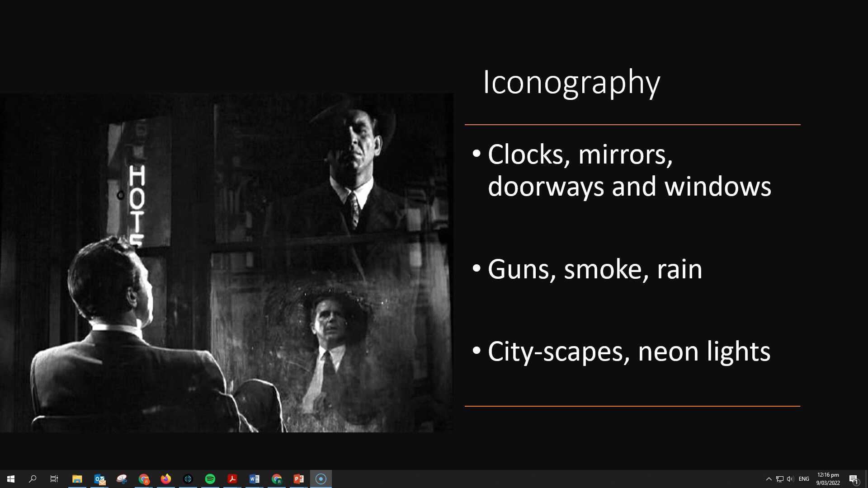The image size is (868, 488).
Task: Toggle mute via the speaker icon
Action: (790, 479)
